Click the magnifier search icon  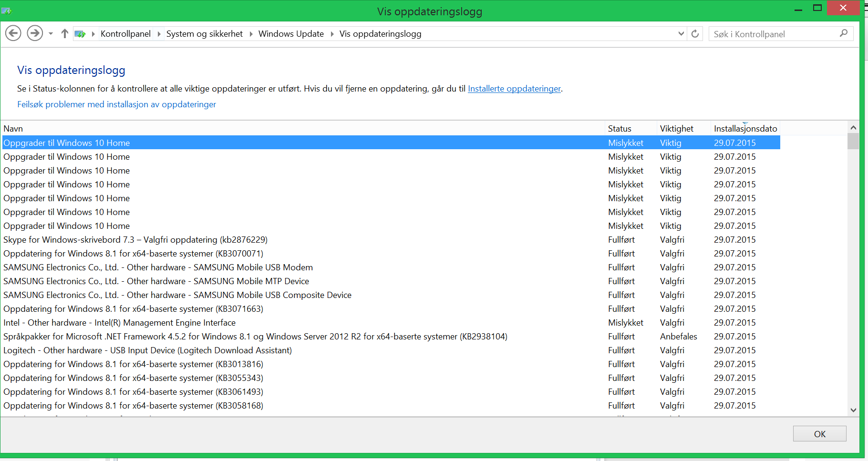point(843,33)
